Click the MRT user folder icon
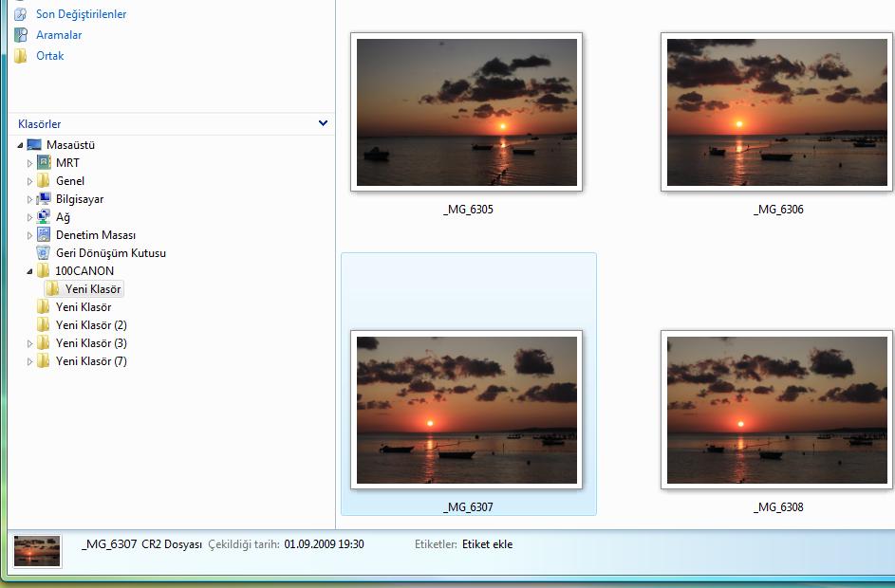The width and height of the screenshot is (895, 588). pos(44,162)
